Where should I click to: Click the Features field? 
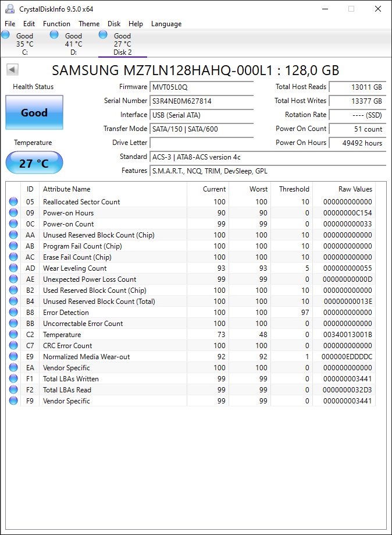pos(268,171)
